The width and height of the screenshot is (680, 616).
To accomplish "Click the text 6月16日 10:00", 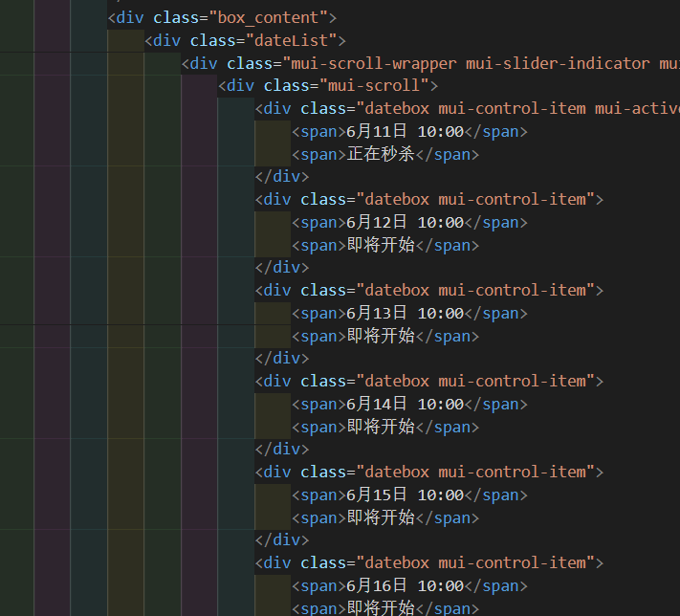I will 406,586.
